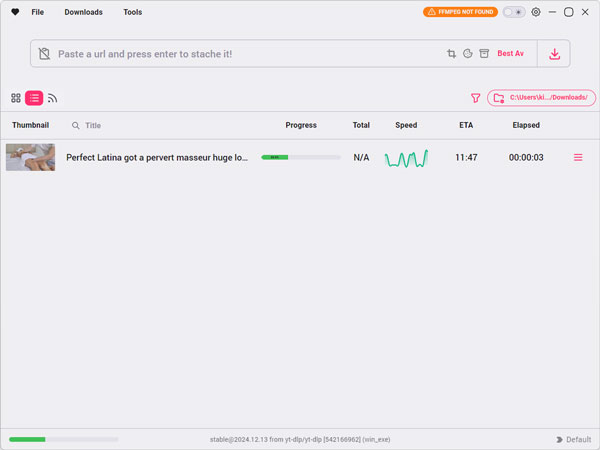Open the RSS feed view
This screenshot has width=600, height=450.
coord(52,98)
